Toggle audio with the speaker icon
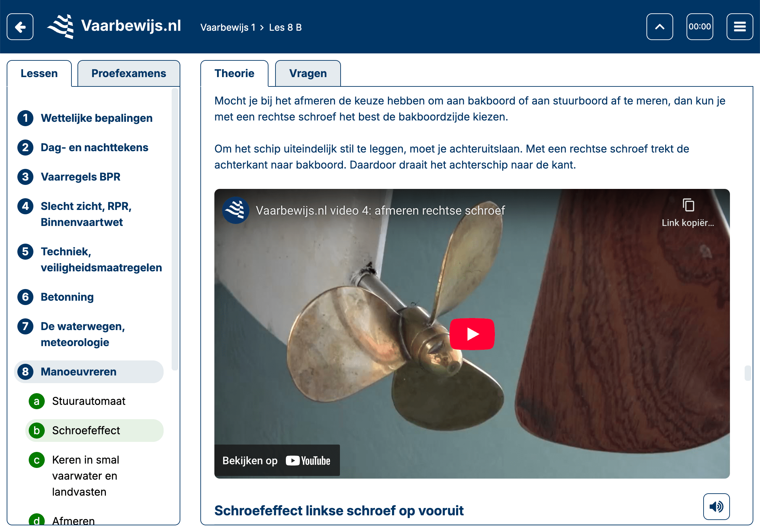 coord(716,506)
